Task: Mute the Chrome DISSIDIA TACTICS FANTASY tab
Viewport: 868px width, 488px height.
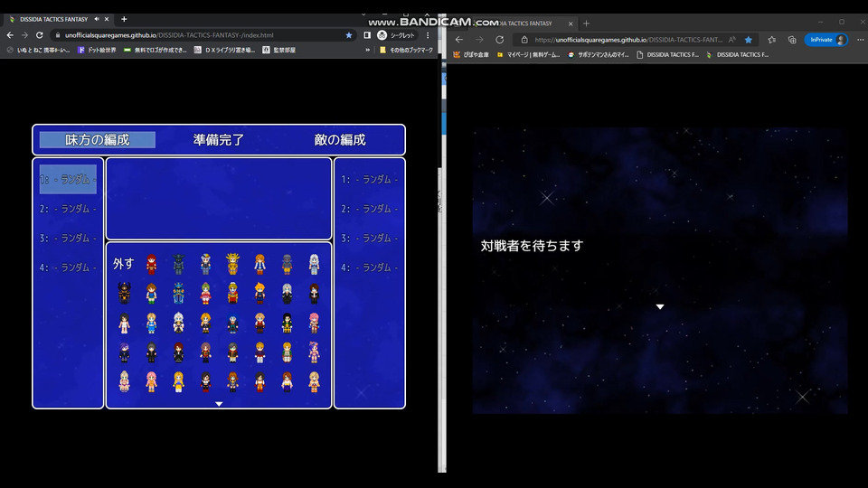Action: point(97,19)
